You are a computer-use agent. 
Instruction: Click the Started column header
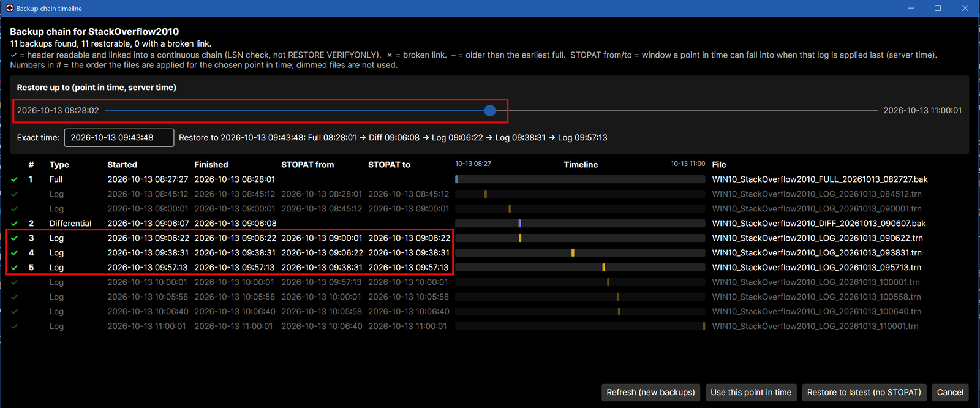(x=122, y=165)
